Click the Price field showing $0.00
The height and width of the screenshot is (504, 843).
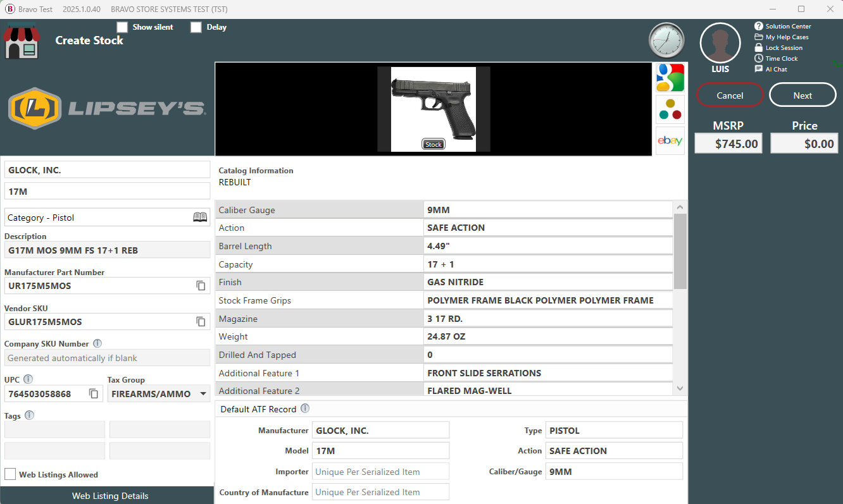click(x=804, y=144)
